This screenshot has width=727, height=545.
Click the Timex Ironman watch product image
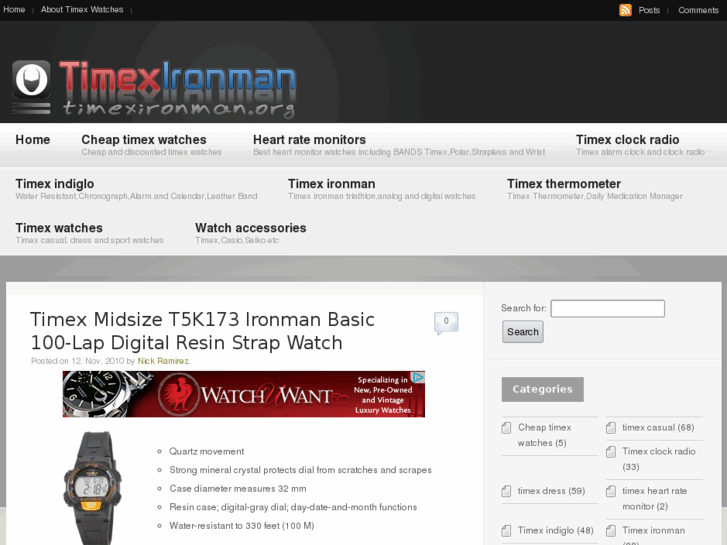92,488
